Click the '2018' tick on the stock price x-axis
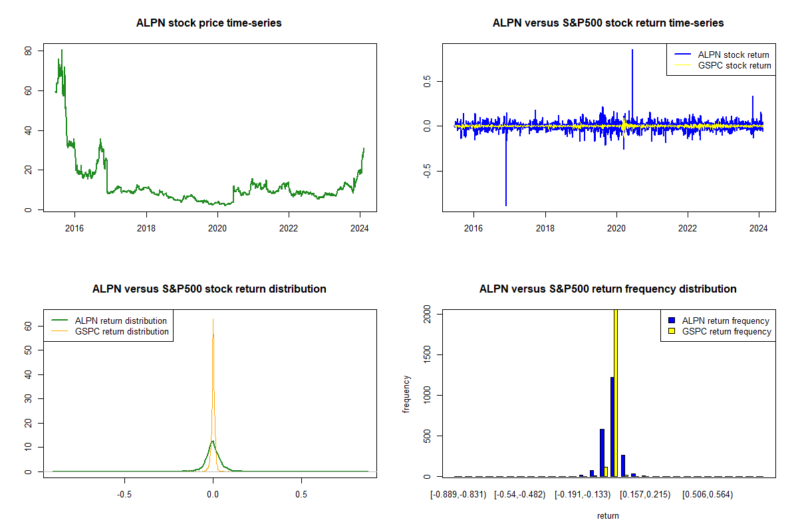The width and height of the screenshot is (798, 532). (146, 227)
